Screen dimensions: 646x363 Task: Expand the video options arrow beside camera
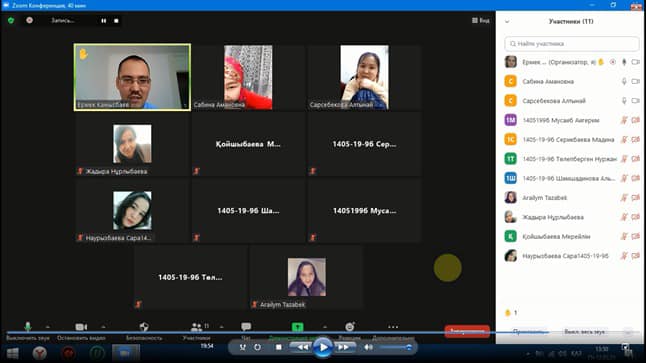click(103, 327)
